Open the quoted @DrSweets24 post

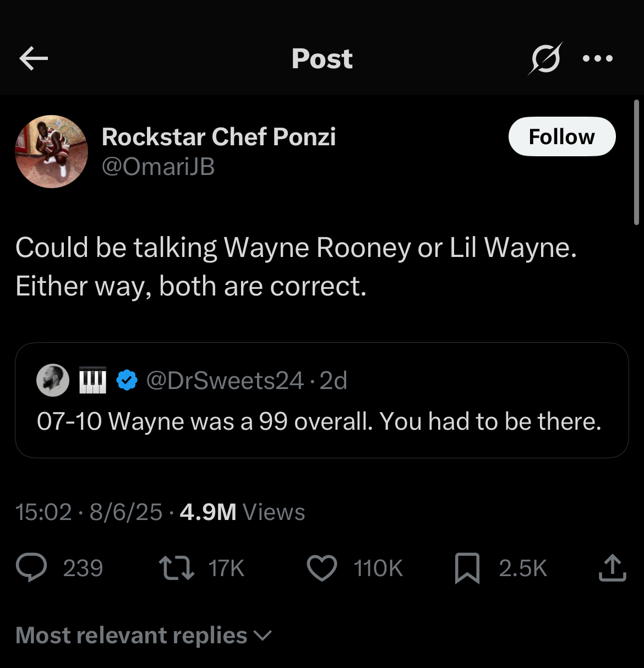tap(321, 421)
